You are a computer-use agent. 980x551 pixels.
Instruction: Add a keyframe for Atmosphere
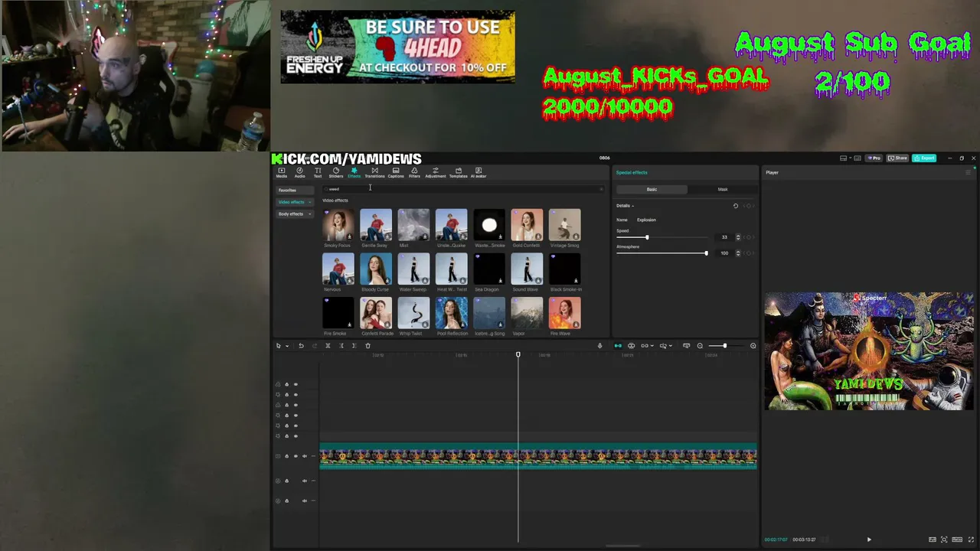(x=750, y=253)
